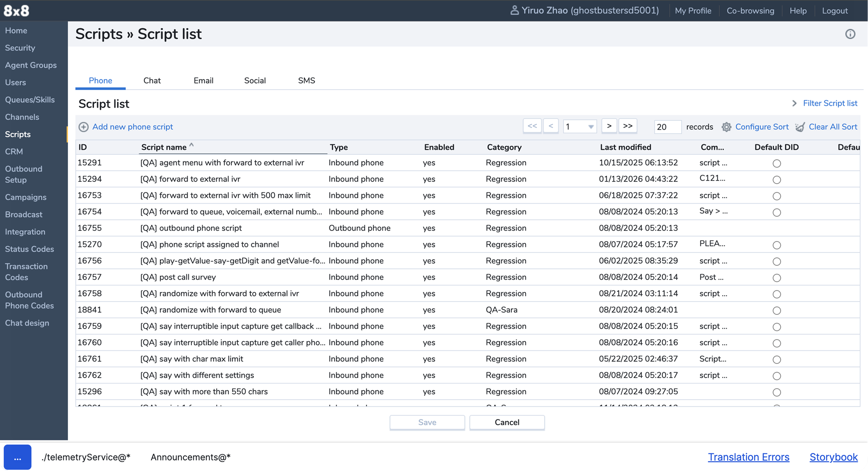
Task: Open the Translation Errors link
Action: (748, 457)
